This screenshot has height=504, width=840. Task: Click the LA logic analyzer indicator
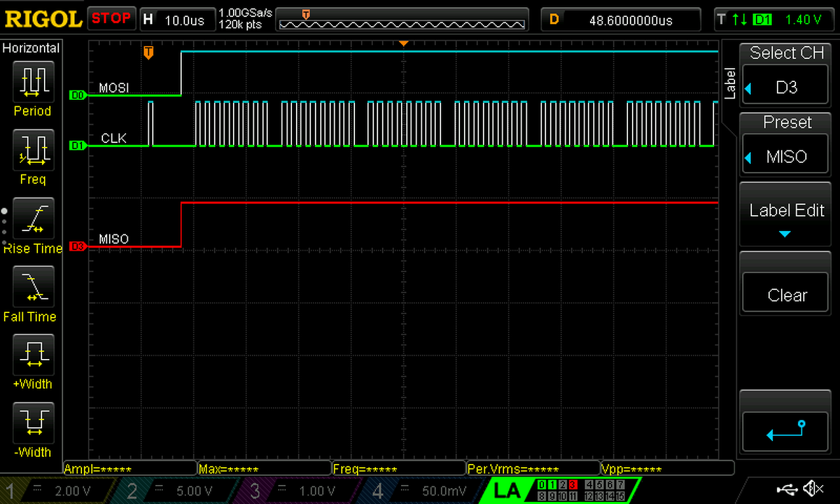507,490
